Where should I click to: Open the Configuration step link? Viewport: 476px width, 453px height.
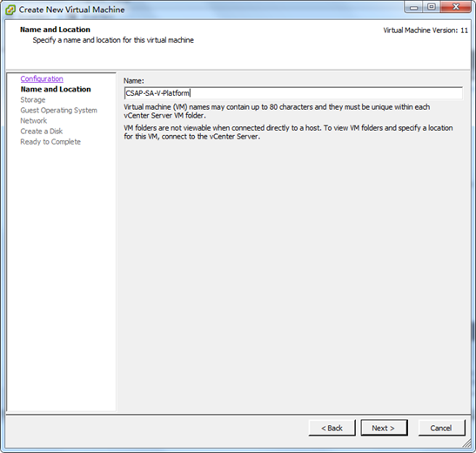point(42,79)
